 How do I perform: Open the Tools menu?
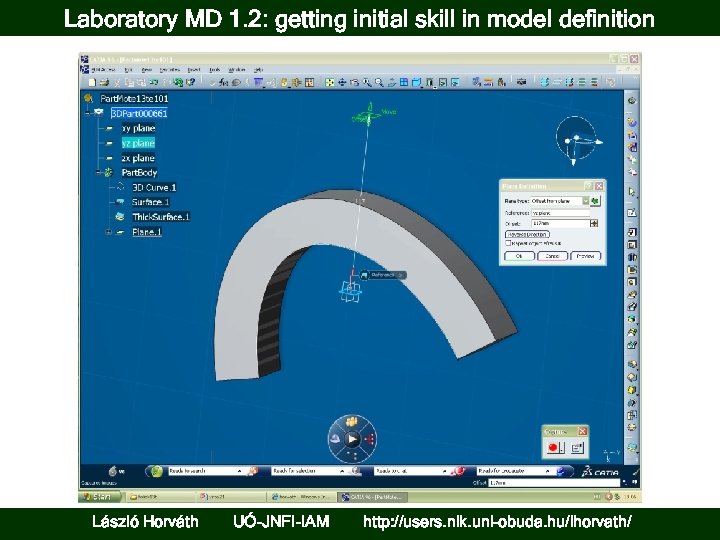click(215, 70)
